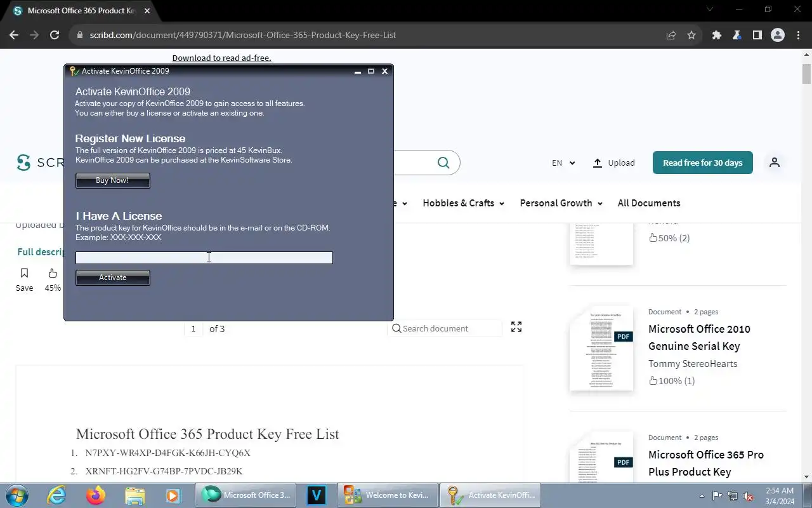812x508 pixels.
Task: Click Scribd logo
Action: (39, 163)
